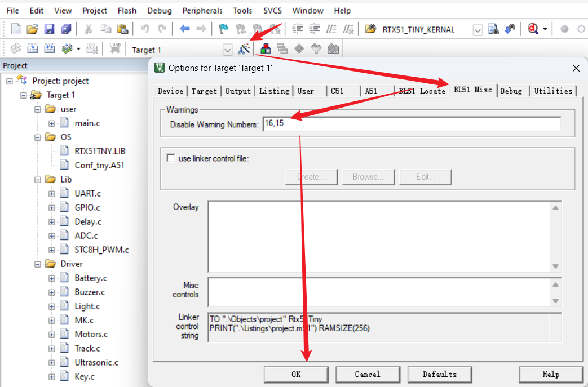The image size is (588, 387).
Task: Navigate forwards with the right arrow icon
Action: click(201, 29)
